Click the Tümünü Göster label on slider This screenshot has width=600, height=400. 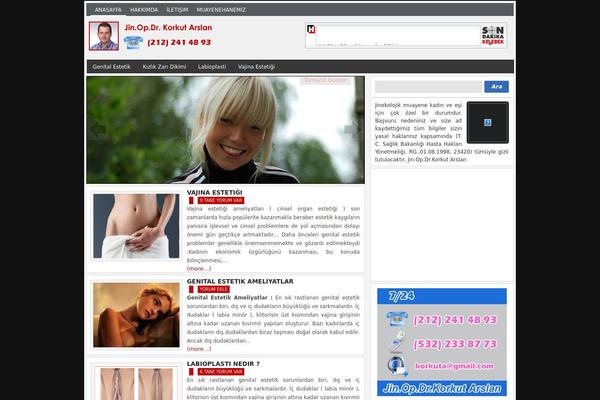(x=325, y=80)
